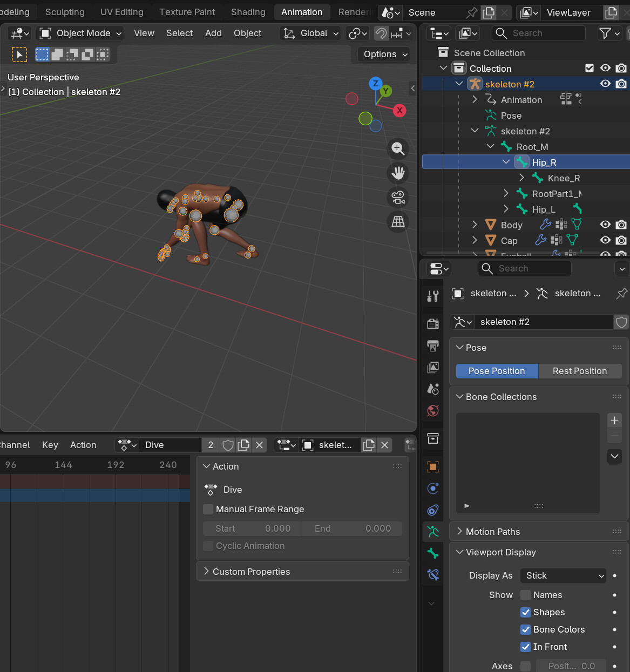The image size is (630, 672).
Task: Switch to the UV Editing workspace tab
Action: pos(122,12)
